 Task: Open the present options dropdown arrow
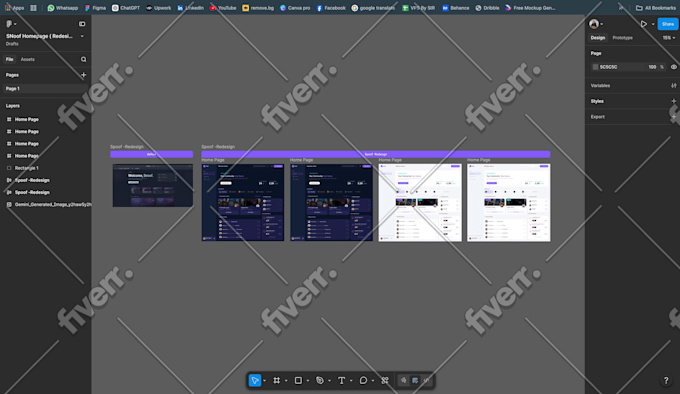[653, 24]
